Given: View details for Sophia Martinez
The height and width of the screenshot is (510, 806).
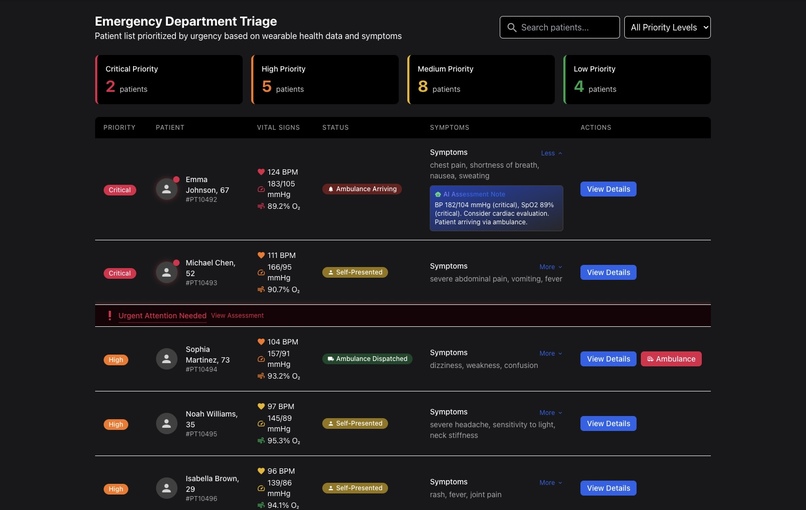Looking at the screenshot, I should point(608,359).
